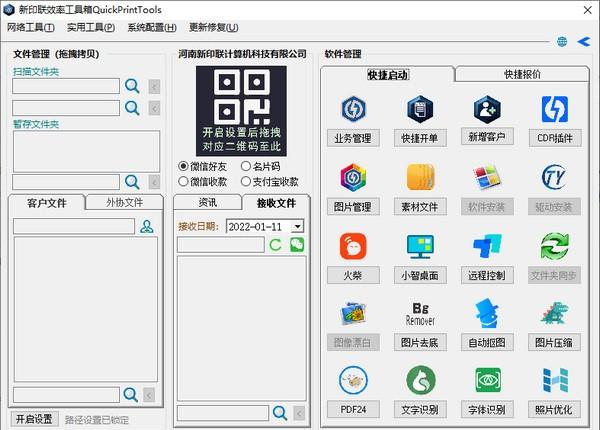Open the 系统配置(H) menu
This screenshot has height=430, width=600.
pos(152,28)
